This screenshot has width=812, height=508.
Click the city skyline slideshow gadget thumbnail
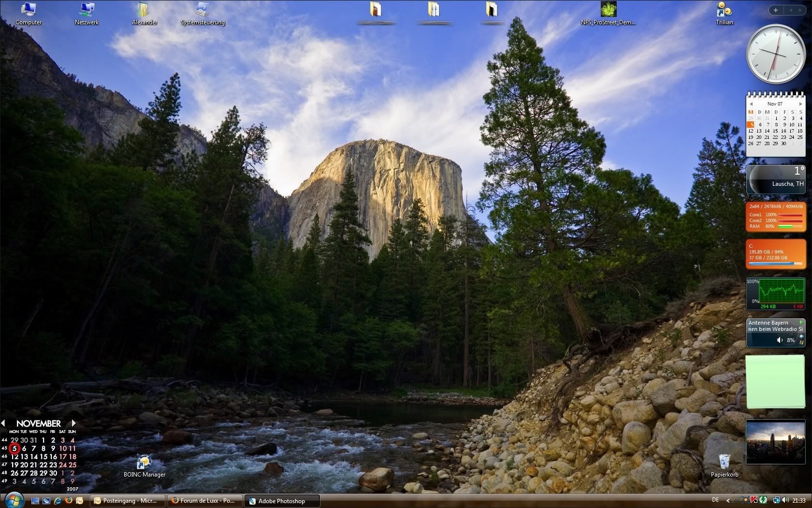775,442
